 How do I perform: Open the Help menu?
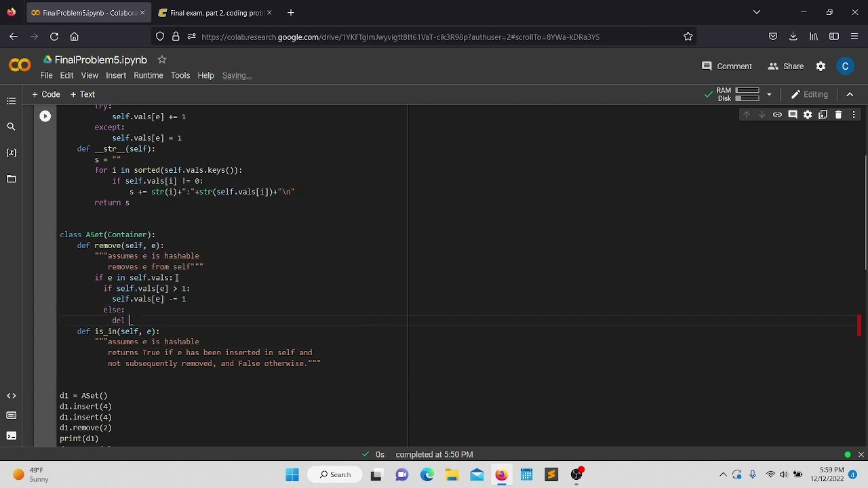click(x=205, y=75)
